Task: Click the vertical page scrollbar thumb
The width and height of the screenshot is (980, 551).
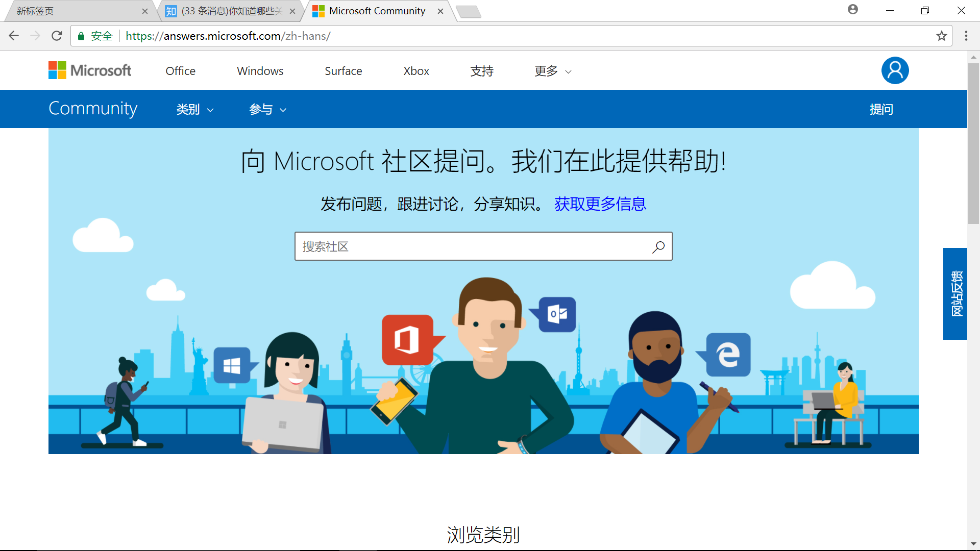Action: [973, 143]
